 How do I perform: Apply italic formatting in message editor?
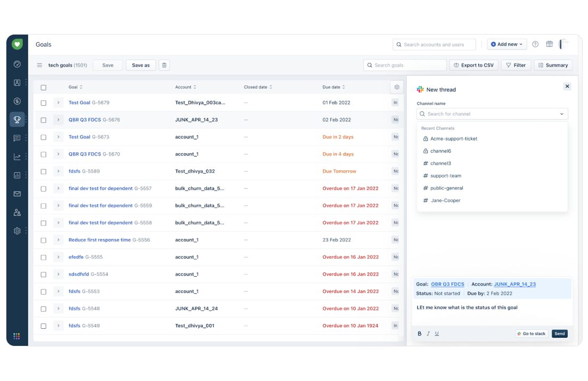pos(428,333)
